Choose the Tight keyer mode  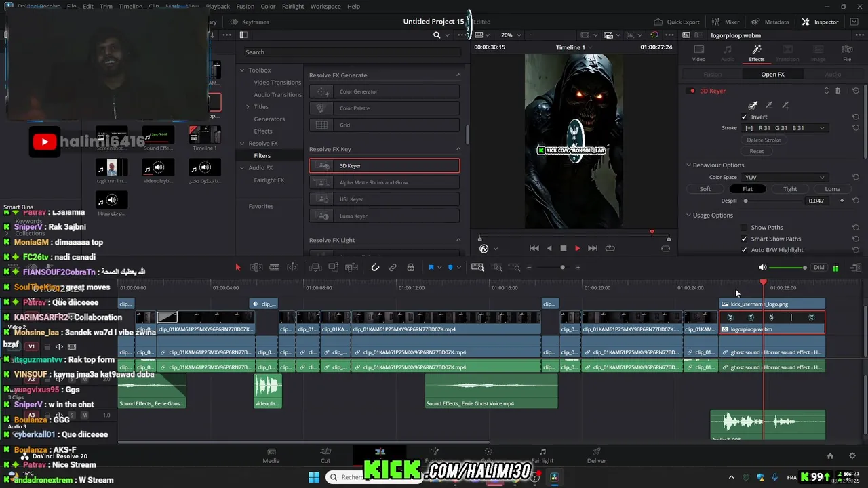790,189
